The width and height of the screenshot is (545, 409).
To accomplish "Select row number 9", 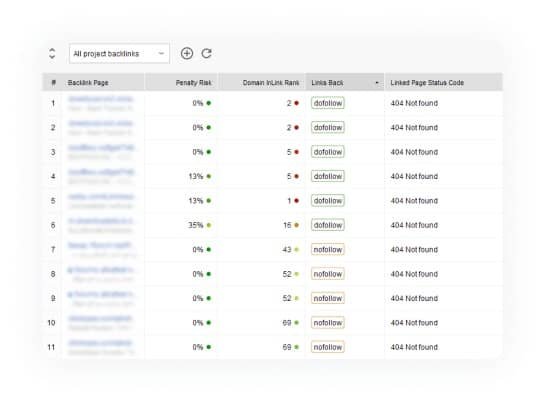I will tap(53, 298).
